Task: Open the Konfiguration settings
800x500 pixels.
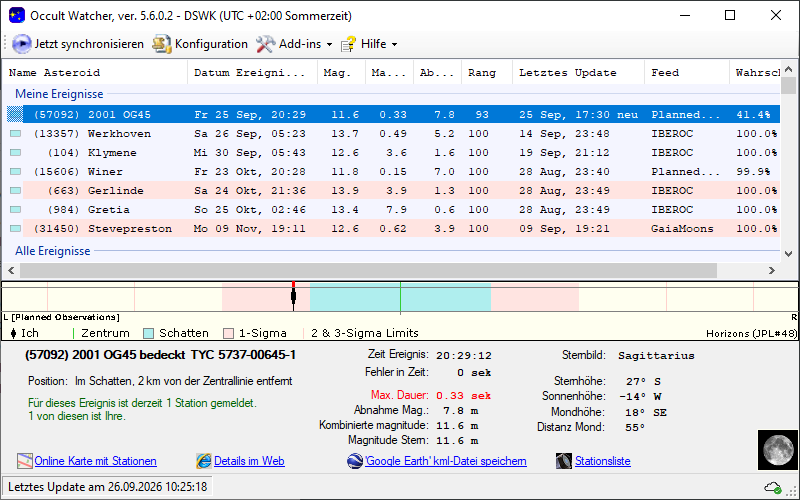Action: [200, 44]
